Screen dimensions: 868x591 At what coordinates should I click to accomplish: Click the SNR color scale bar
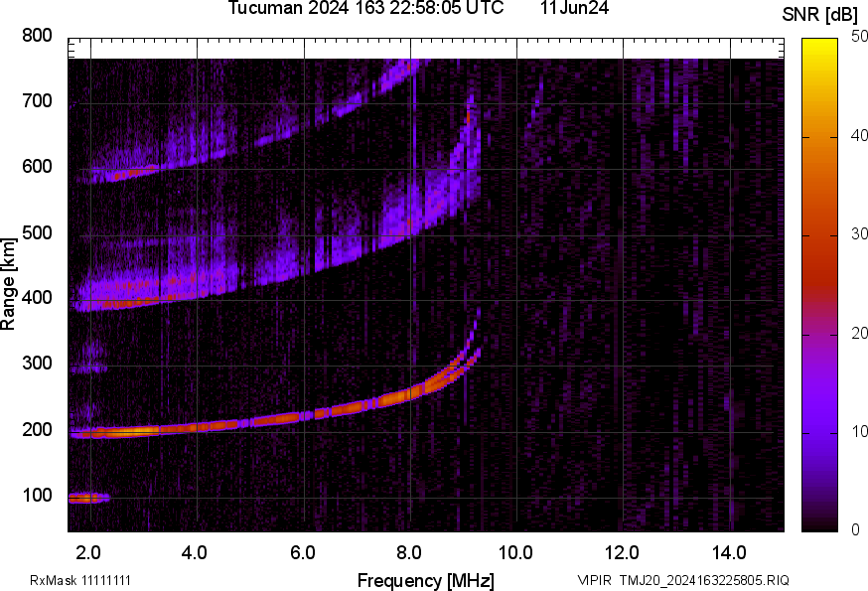pyautogui.click(x=819, y=285)
